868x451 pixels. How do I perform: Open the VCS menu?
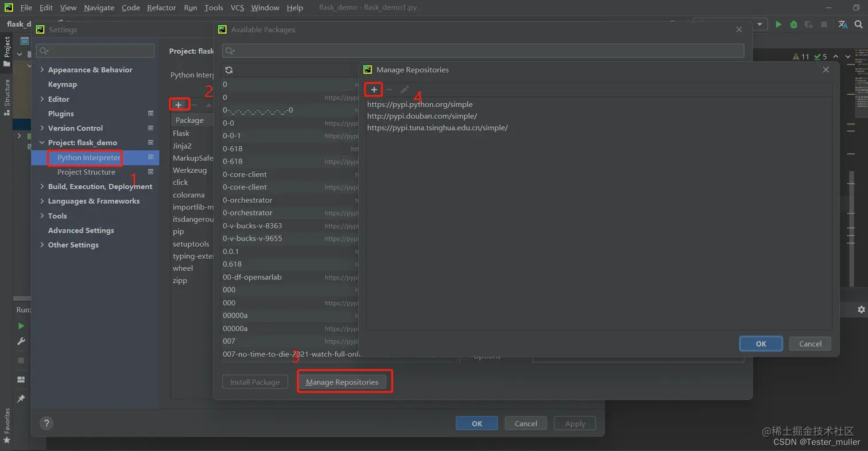click(x=237, y=7)
